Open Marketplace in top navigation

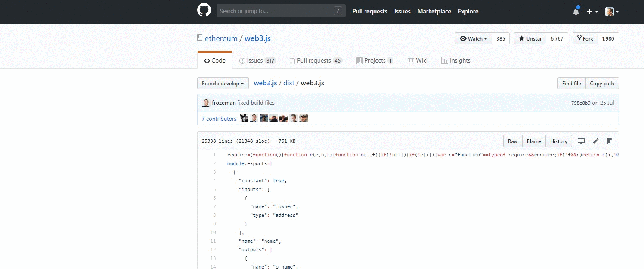(434, 11)
